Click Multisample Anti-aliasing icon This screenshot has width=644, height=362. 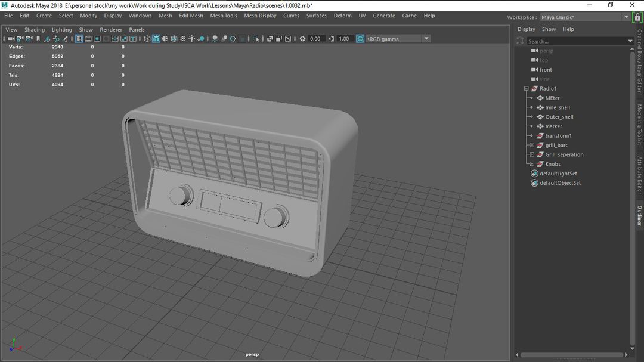pos(233,39)
